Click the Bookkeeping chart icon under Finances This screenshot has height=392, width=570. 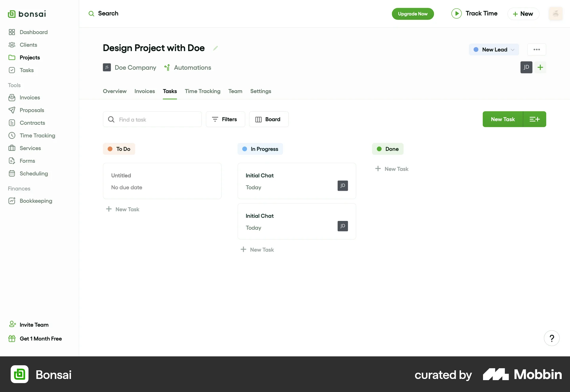point(12,201)
